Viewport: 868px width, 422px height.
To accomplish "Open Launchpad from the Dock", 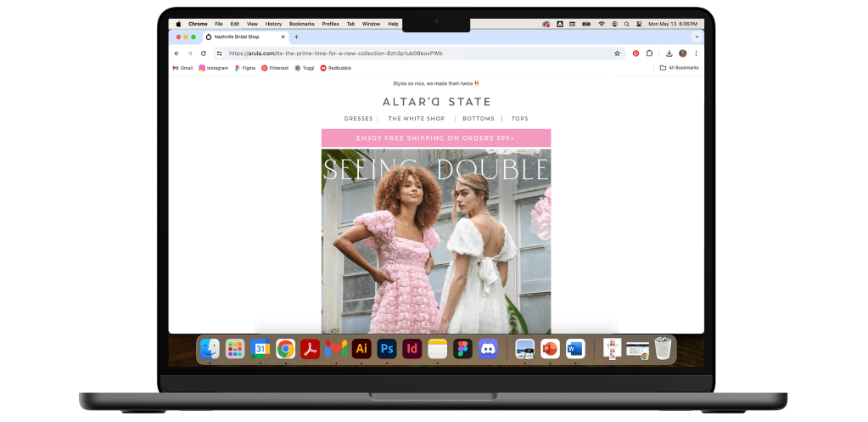I will point(235,349).
